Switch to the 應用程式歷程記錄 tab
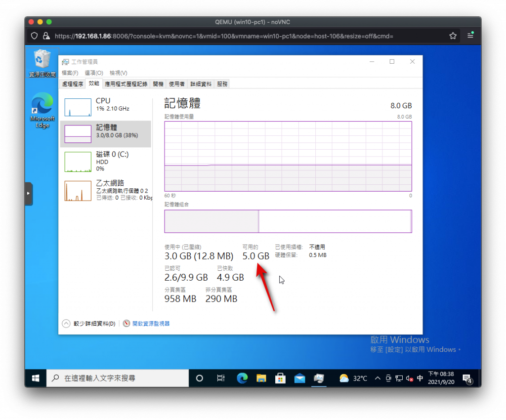This screenshot has width=506, height=420. pyautogui.click(x=126, y=84)
